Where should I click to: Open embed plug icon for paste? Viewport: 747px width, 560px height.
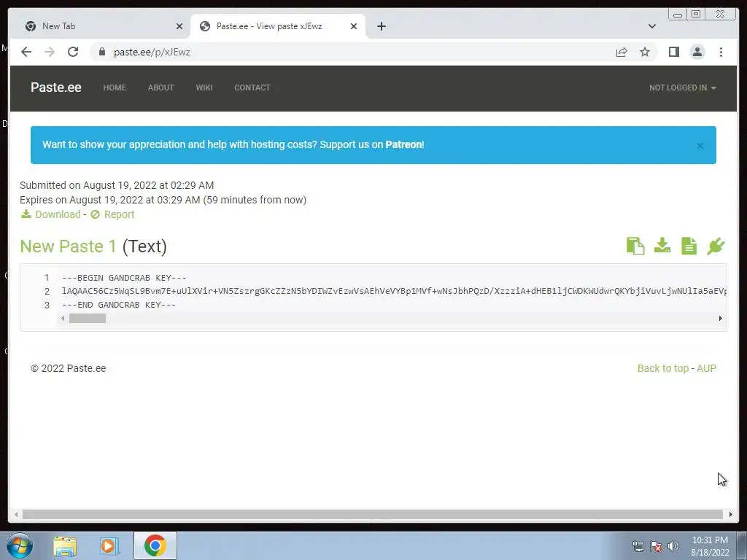pyautogui.click(x=716, y=246)
